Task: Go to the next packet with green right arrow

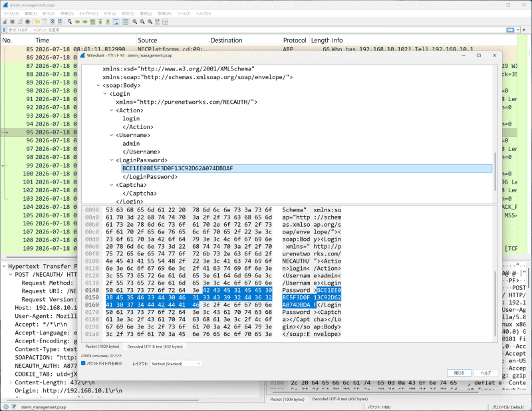Action: tap(85, 22)
